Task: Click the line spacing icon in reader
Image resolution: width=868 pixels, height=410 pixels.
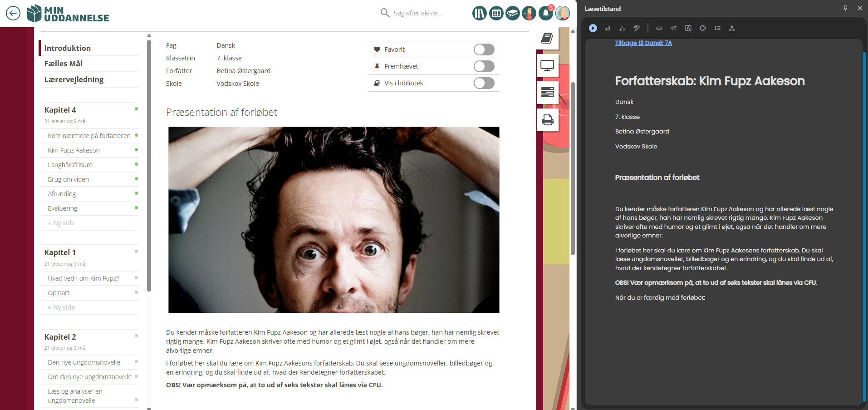Action: tap(717, 28)
